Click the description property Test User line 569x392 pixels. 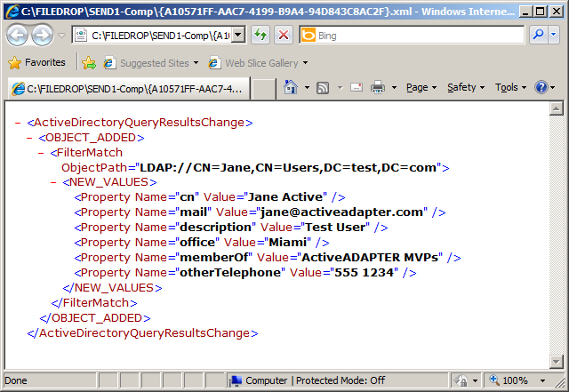coord(231,228)
